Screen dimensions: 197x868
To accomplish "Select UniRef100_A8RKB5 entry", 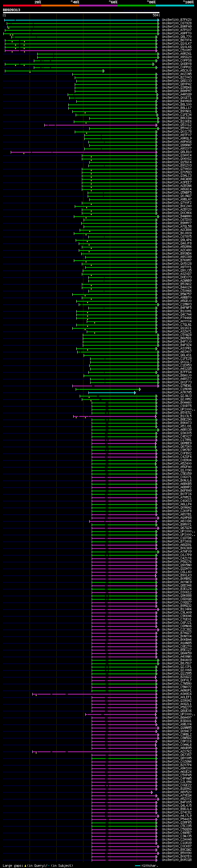I will point(177,483).
